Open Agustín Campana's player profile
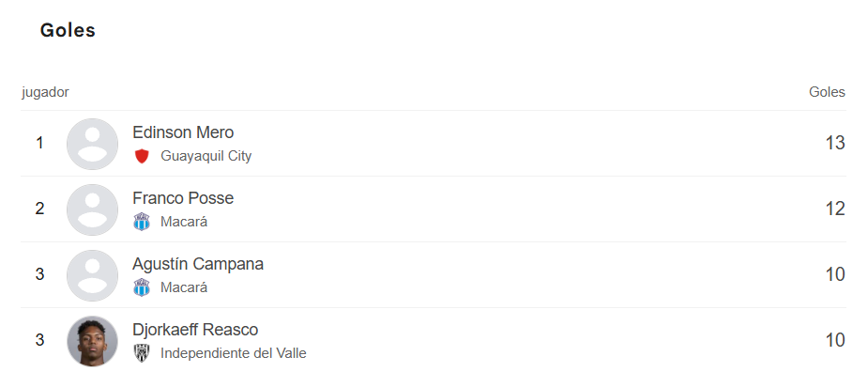Screen dimensions: 868x372 click(198, 264)
